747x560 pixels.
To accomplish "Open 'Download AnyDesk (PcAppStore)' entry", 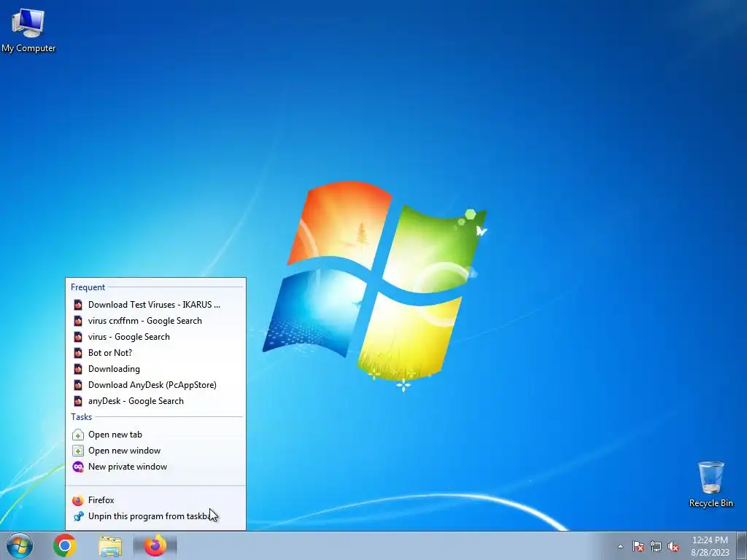I will click(x=156, y=385).
